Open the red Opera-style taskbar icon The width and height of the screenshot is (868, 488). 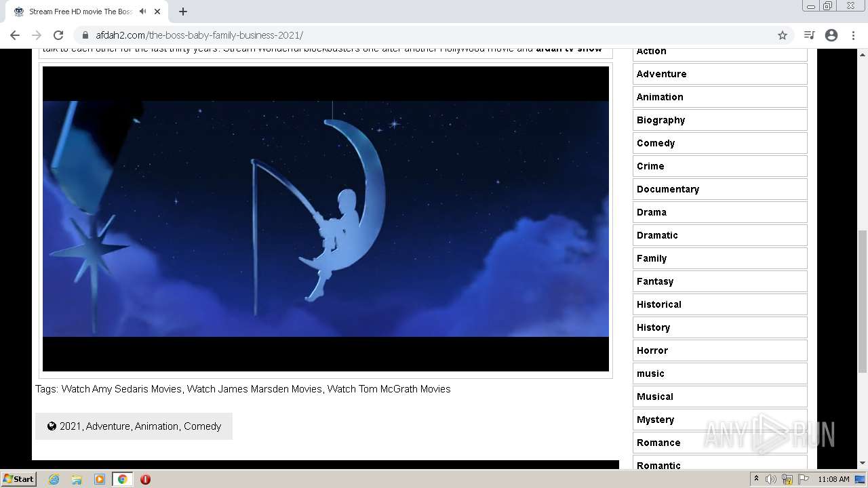[x=145, y=479]
